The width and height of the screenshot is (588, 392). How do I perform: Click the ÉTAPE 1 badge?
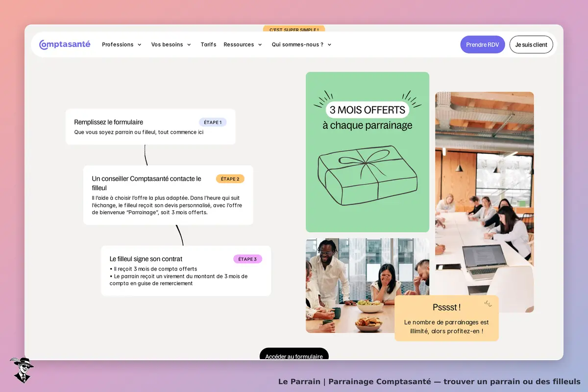click(x=213, y=122)
